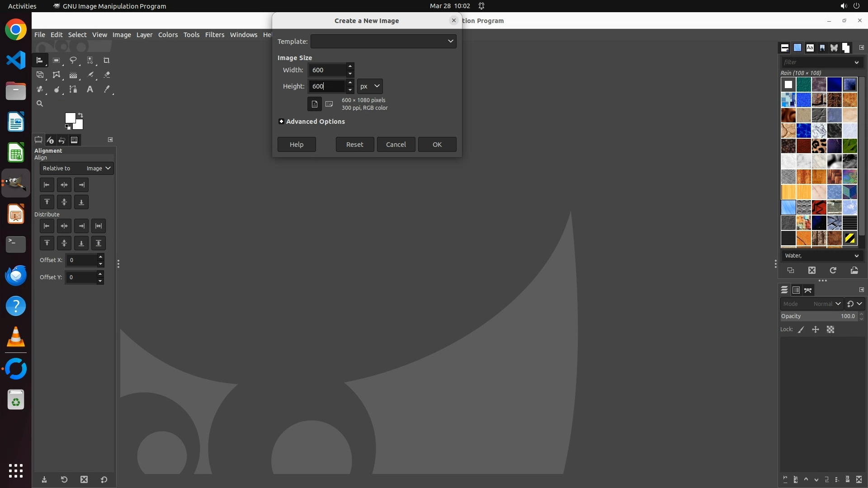Image resolution: width=868 pixels, height=488 pixels.
Task: Click the landscape orientation icon
Action: 329,104
